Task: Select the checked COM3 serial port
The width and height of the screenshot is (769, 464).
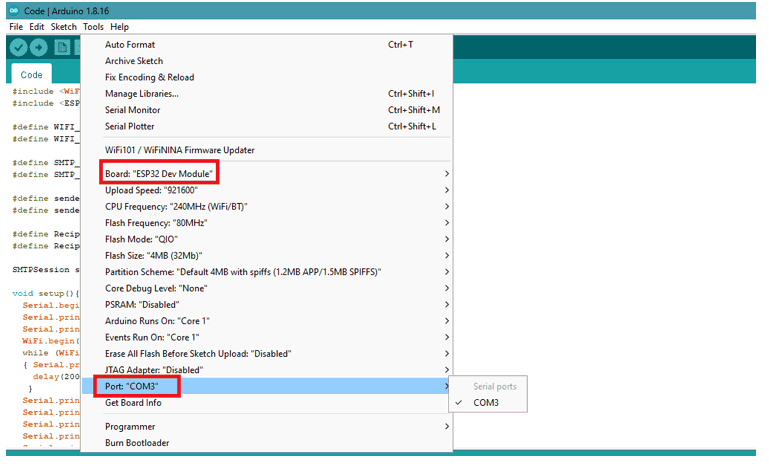Action: click(486, 402)
